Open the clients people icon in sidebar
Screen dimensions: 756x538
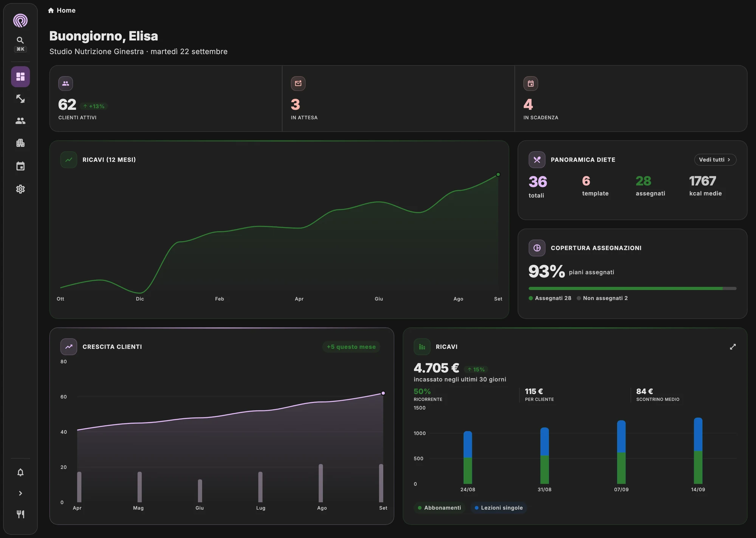click(x=20, y=121)
